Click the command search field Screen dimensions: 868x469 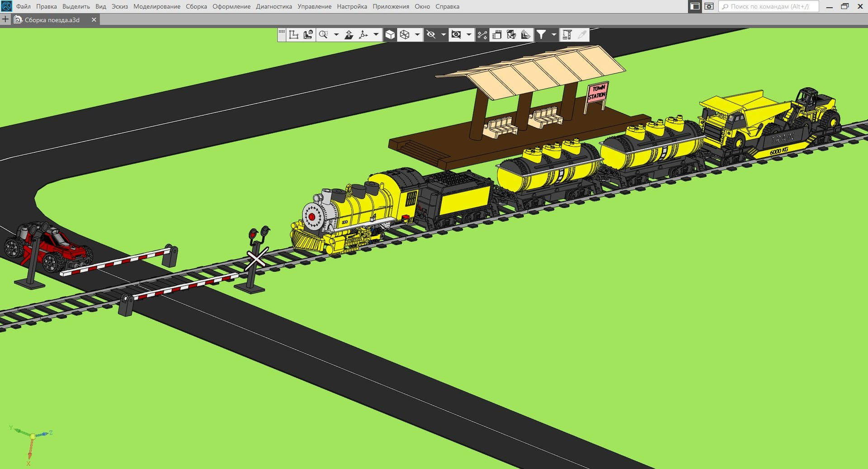(x=769, y=6)
